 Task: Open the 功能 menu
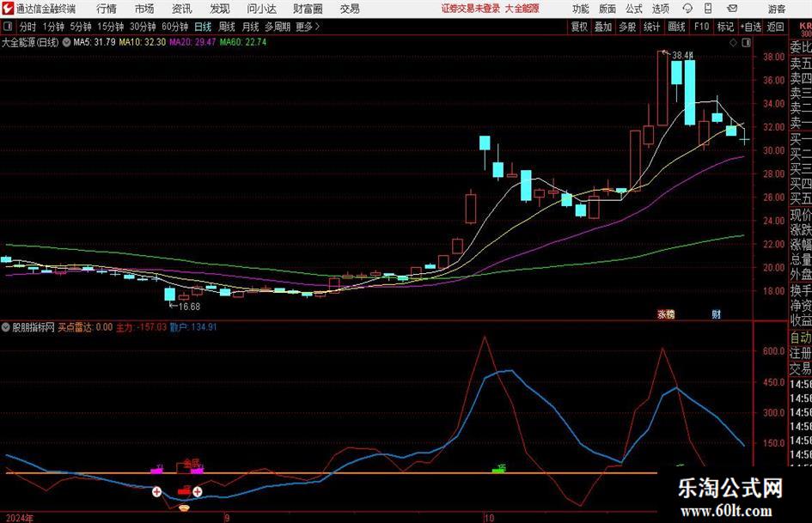[x=581, y=9]
